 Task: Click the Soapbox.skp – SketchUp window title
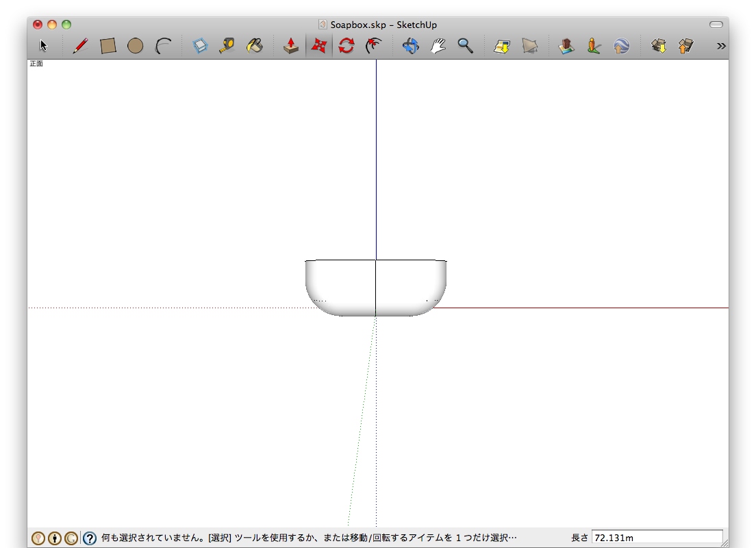pyautogui.click(x=383, y=25)
